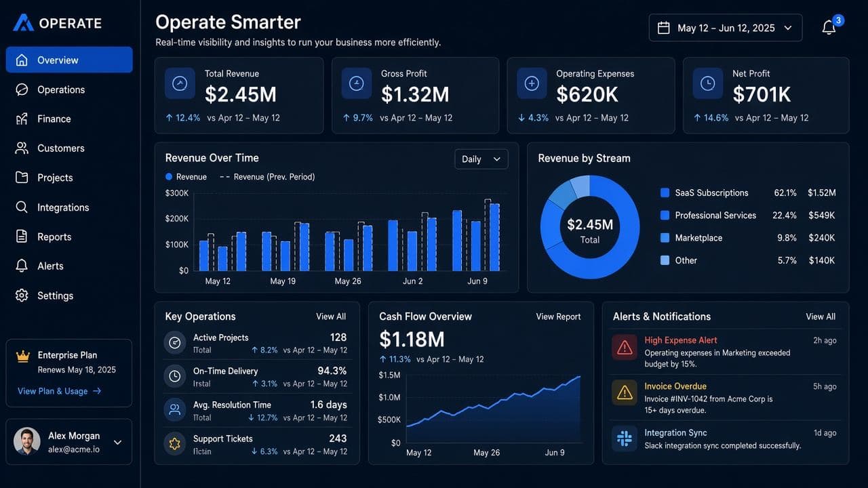Click the Professional Services legend row
Image resolution: width=868 pixels, height=488 pixels.
747,216
